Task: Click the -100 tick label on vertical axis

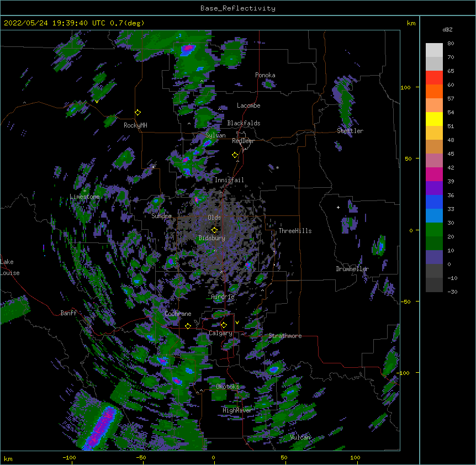Action: (404, 373)
